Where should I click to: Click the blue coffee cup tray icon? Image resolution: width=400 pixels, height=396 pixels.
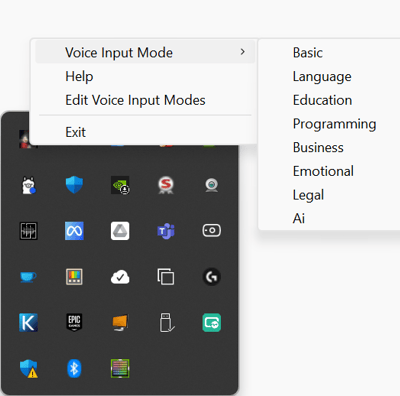tap(28, 277)
